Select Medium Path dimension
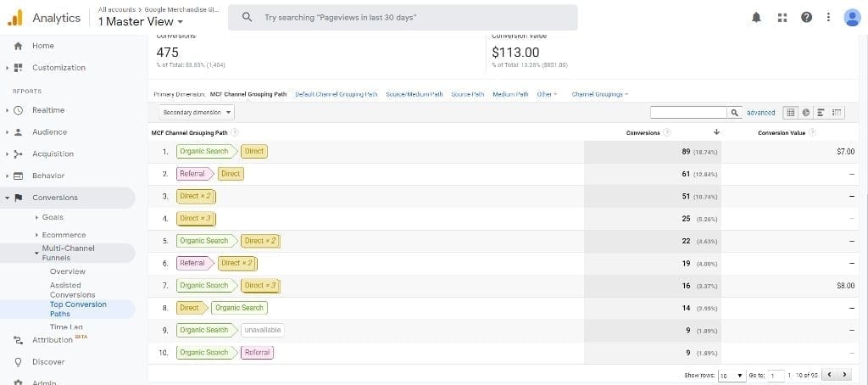This screenshot has height=385, width=868. tap(510, 94)
